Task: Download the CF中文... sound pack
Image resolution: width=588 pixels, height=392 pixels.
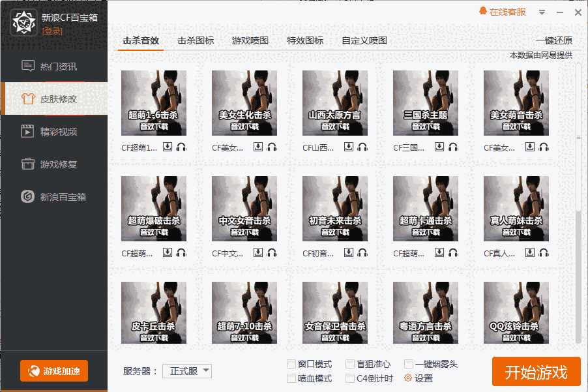Action: click(x=258, y=252)
